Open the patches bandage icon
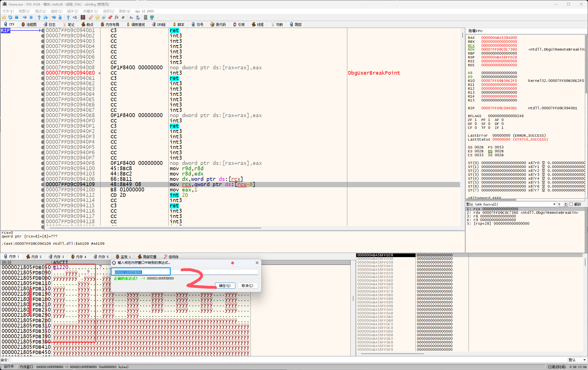This screenshot has height=370, width=588. (x=91, y=17)
